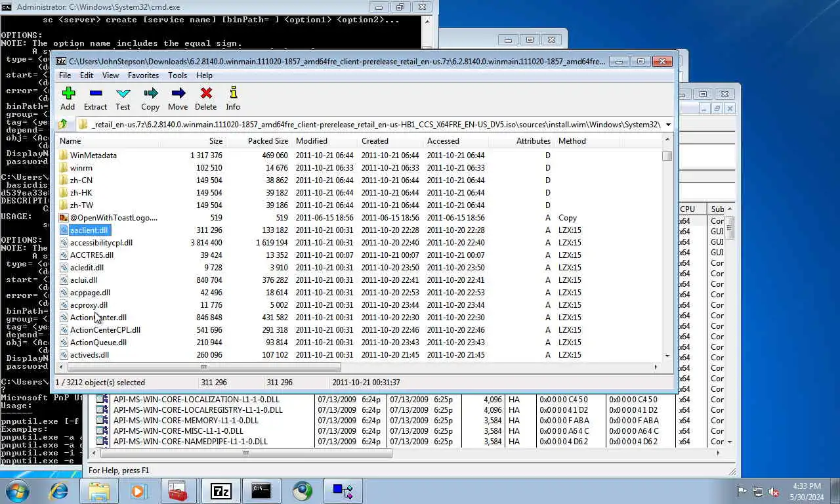Image resolution: width=840 pixels, height=504 pixels.
Task: Select the WinMetadata folder
Action: 93,156
